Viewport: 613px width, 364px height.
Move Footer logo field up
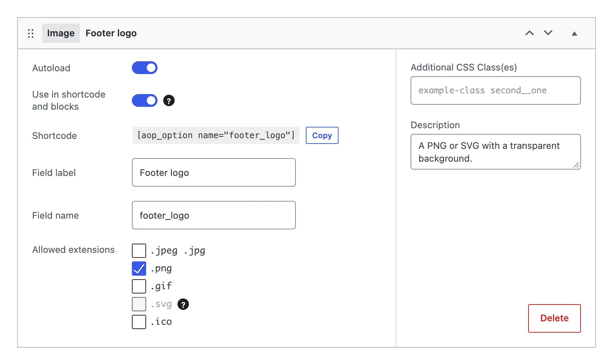[530, 33]
